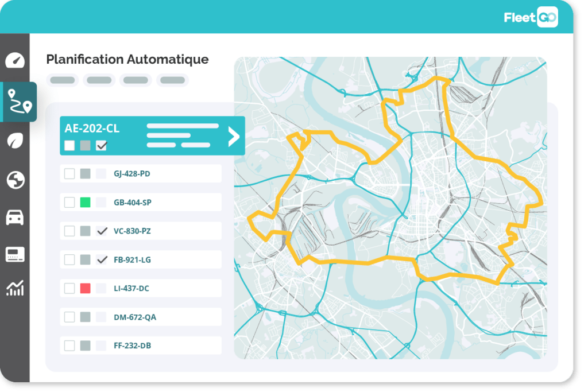Tick the white checkbox for VC-830-PZ
Screen dimensions: 588x392
tap(69, 231)
